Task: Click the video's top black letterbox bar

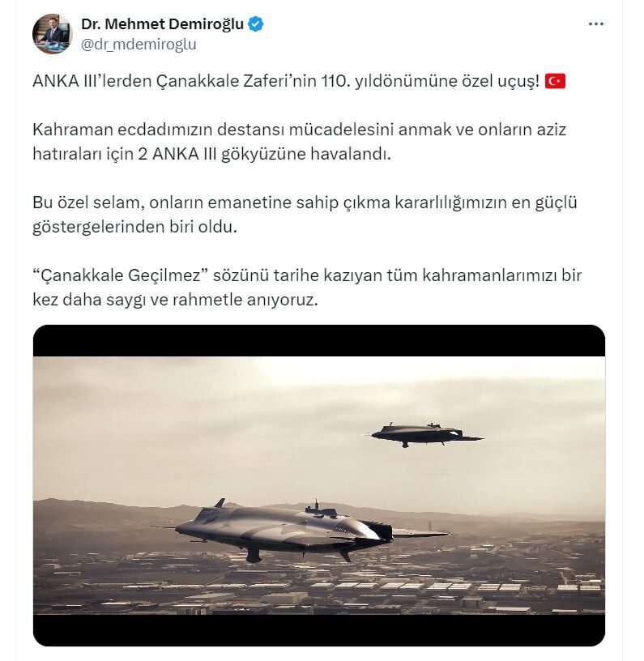Action: pos(319,341)
